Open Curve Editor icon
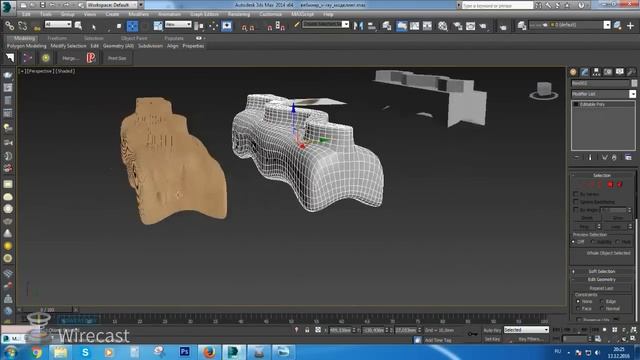The image size is (640, 360). pos(414,26)
